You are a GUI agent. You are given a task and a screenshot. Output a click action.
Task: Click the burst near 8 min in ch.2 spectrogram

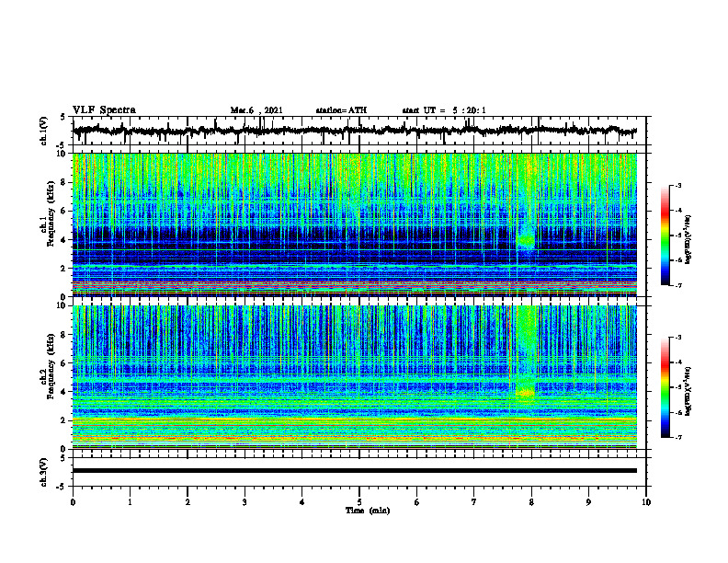click(526, 393)
